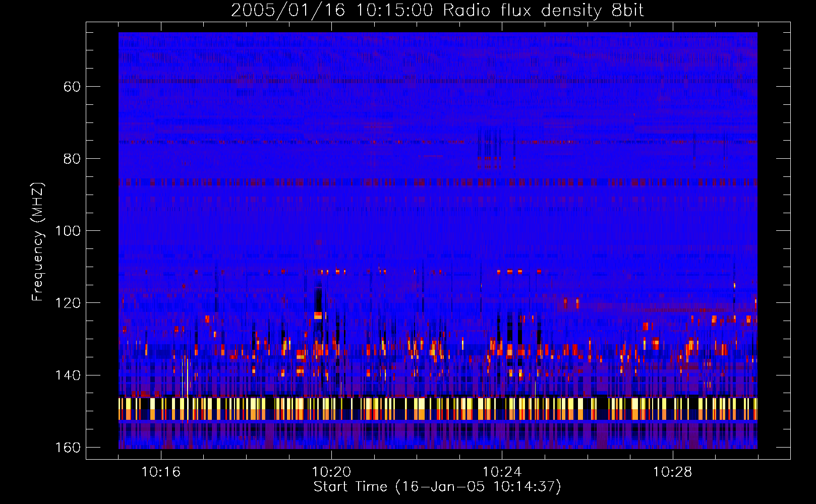The image size is (816, 504).
Task: Click the 60 frequency tick label
Action: click(72, 87)
